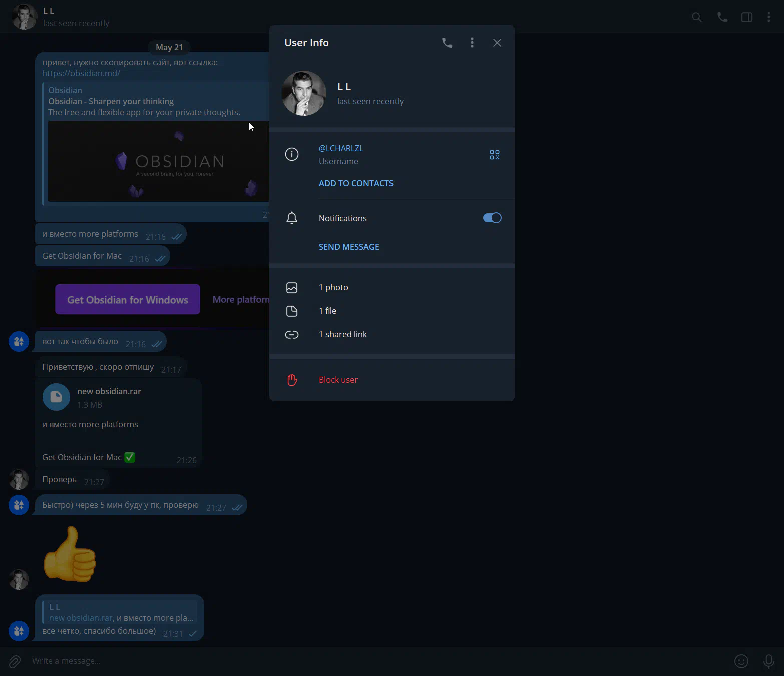Click Block user
This screenshot has width=784, height=676.
point(338,380)
